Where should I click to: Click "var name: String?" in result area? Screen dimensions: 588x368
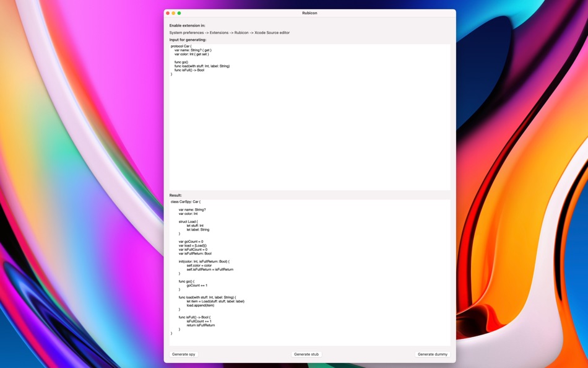pos(192,210)
